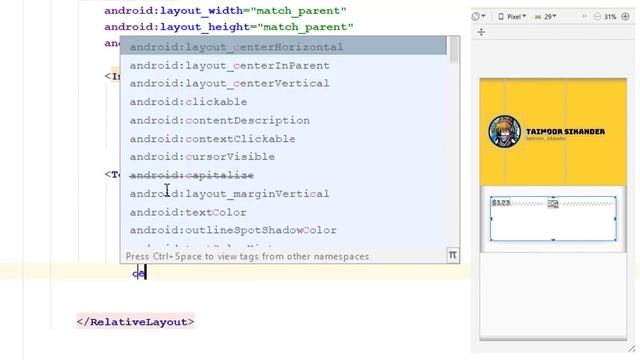Click the pi icon in the autocomplete popup
Screen dimensions: 640x360
click(453, 256)
